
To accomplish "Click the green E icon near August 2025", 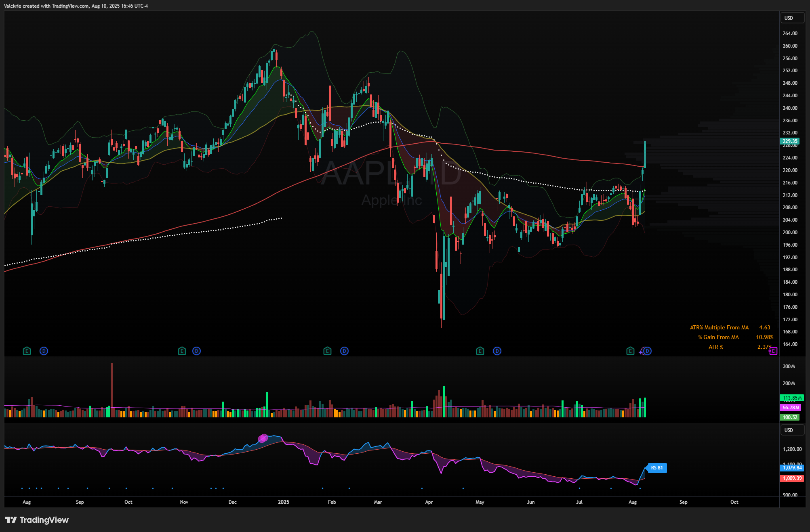I will 630,351.
